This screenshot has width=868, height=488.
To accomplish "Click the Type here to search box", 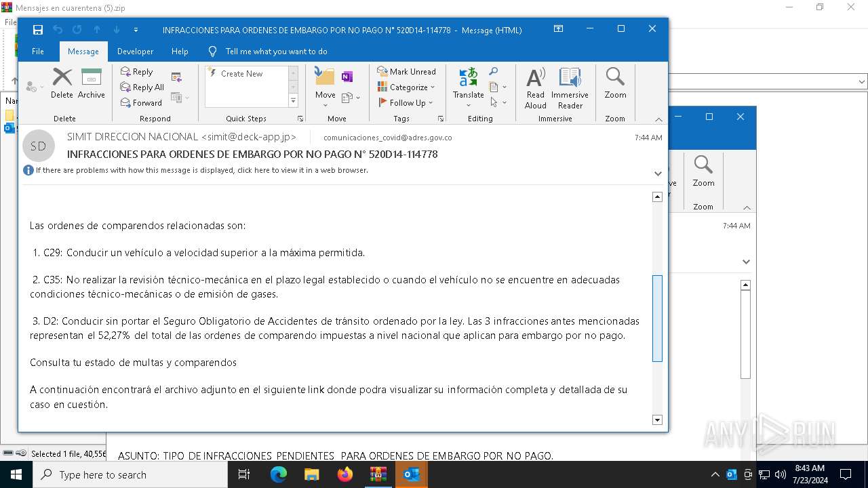I will pyautogui.click(x=130, y=474).
